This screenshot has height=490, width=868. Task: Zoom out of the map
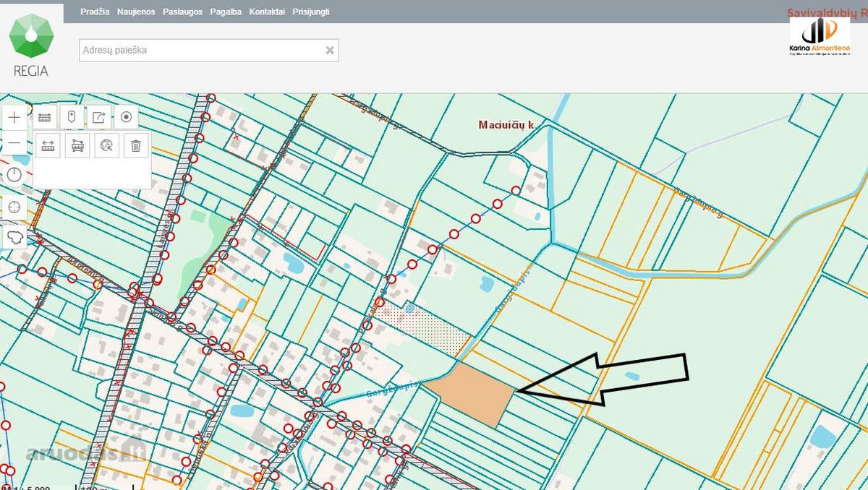click(15, 144)
